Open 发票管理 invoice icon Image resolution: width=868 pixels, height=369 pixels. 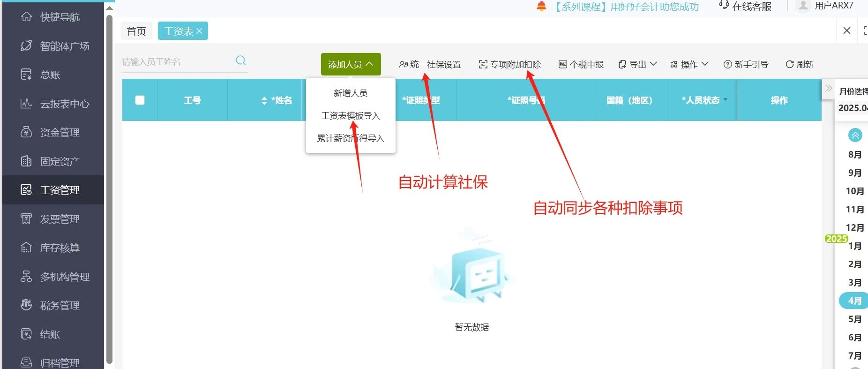tap(26, 219)
